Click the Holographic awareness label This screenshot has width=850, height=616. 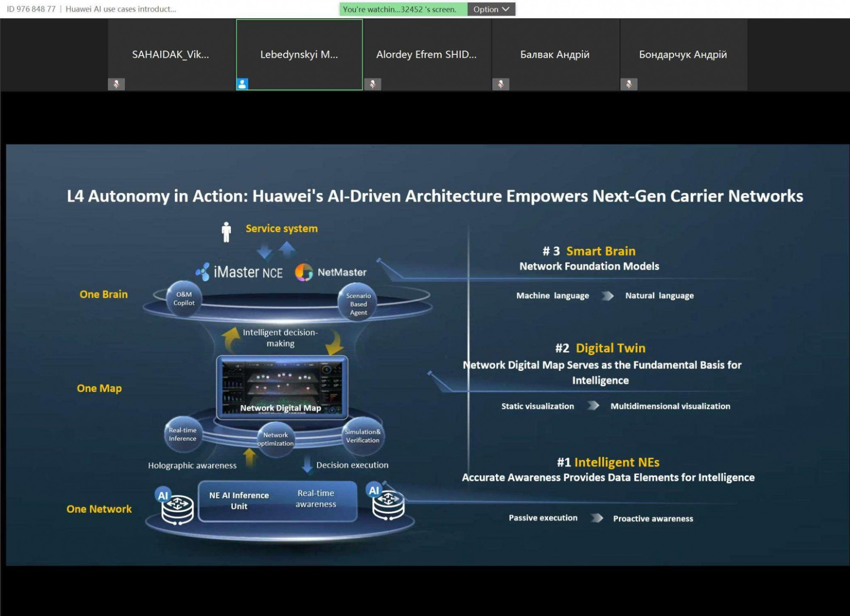(192, 466)
